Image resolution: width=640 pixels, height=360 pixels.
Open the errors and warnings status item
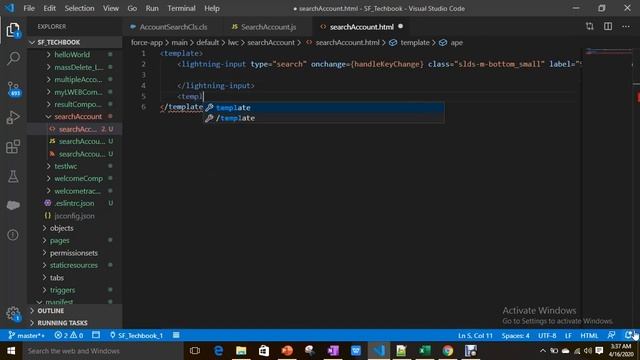click(x=69, y=336)
